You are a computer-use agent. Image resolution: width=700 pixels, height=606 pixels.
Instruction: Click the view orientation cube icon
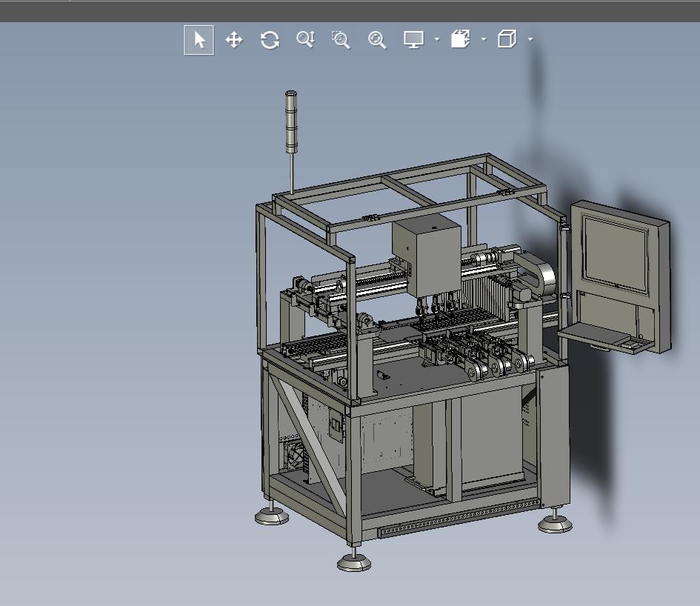[x=507, y=39]
